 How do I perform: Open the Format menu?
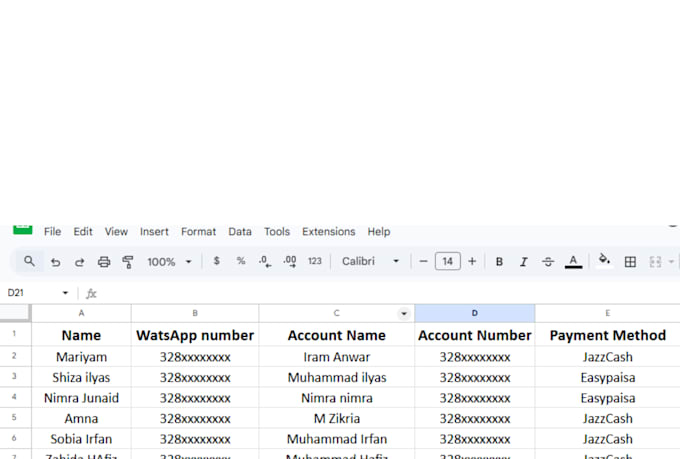(x=198, y=232)
